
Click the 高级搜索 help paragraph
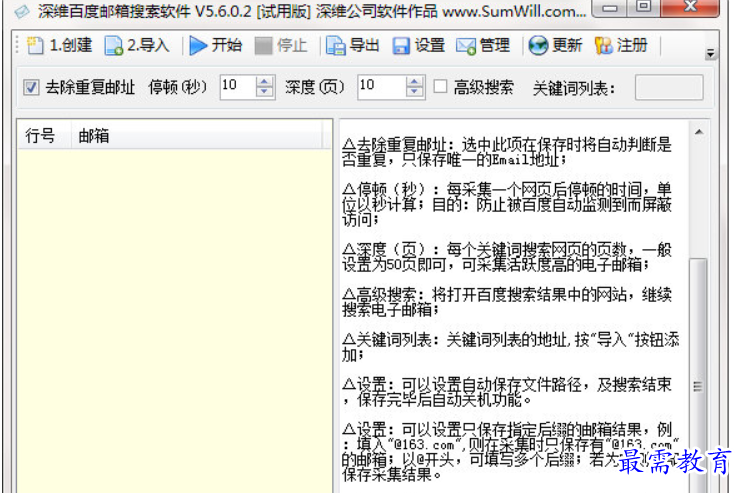pyautogui.click(x=506, y=302)
